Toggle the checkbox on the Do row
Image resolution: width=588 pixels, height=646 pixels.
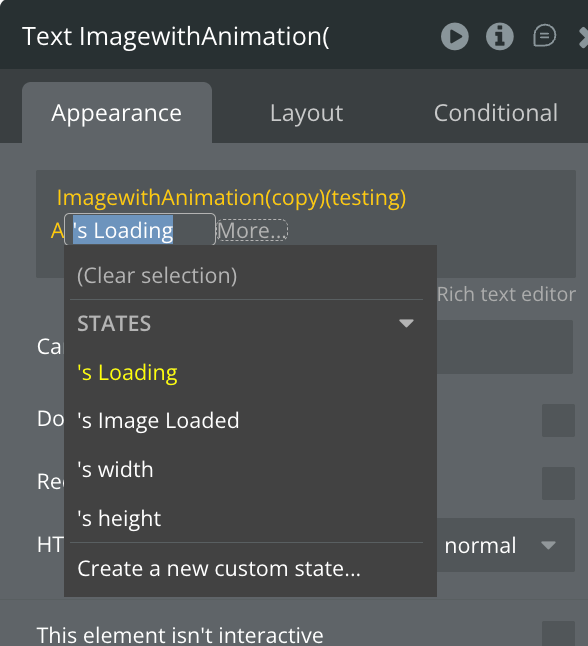(558, 420)
